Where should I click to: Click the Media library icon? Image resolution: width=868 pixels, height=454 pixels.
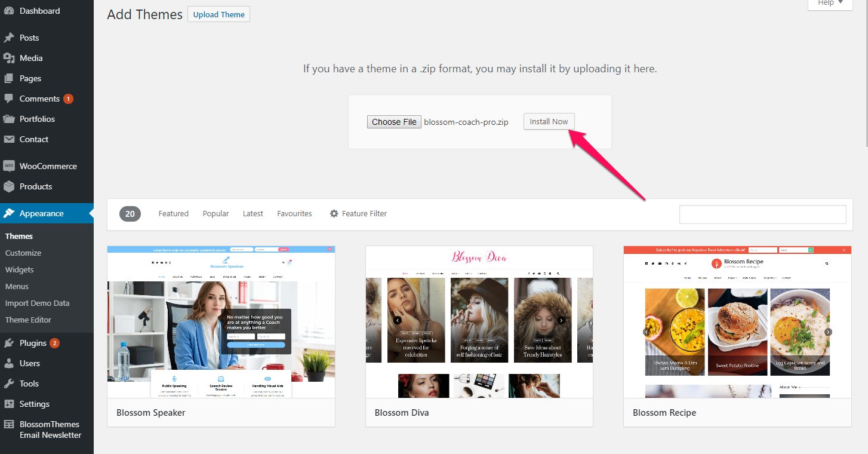coord(9,58)
